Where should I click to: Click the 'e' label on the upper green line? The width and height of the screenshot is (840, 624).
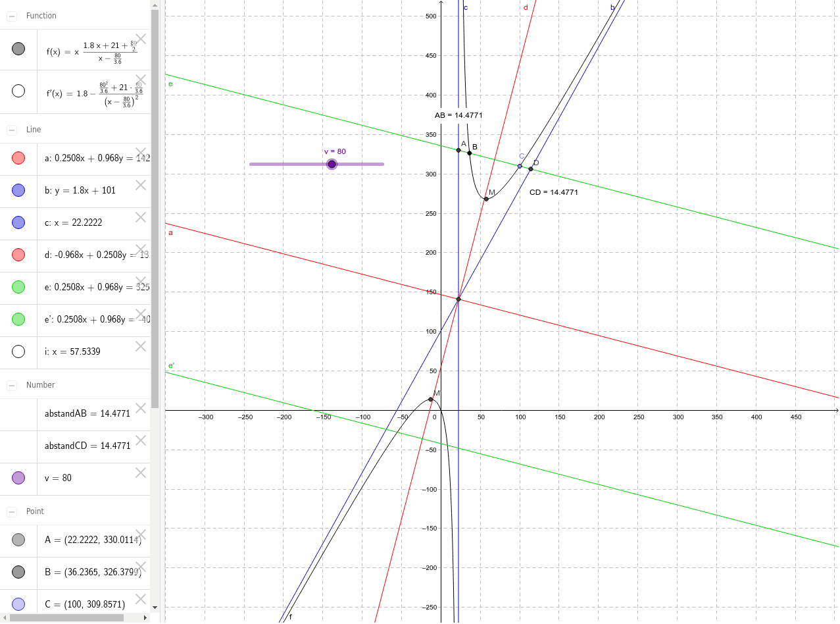point(170,84)
